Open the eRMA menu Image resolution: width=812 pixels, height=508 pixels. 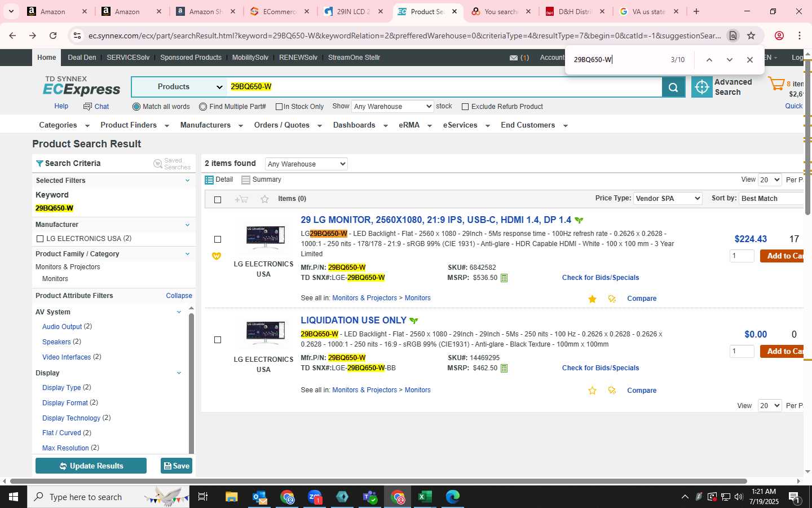tap(415, 125)
